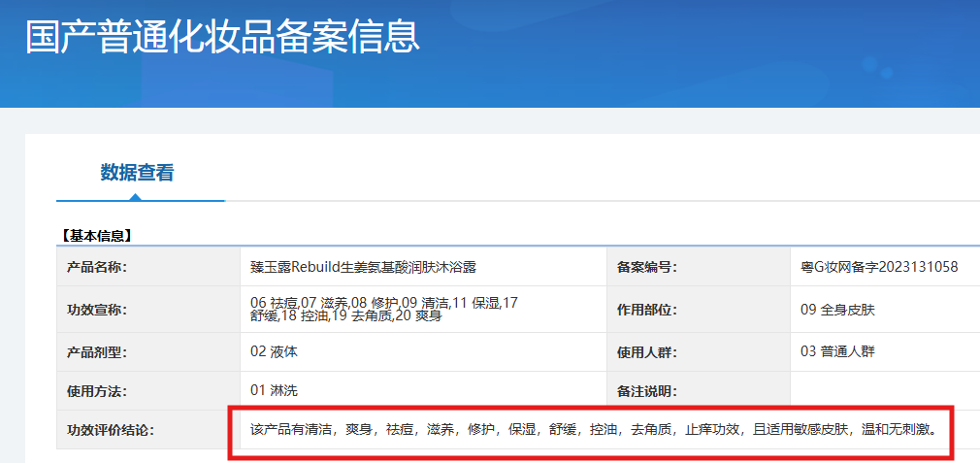Screen dimensions: 980x463
Task: Click the 产品名称 label cell
Action: (148, 268)
